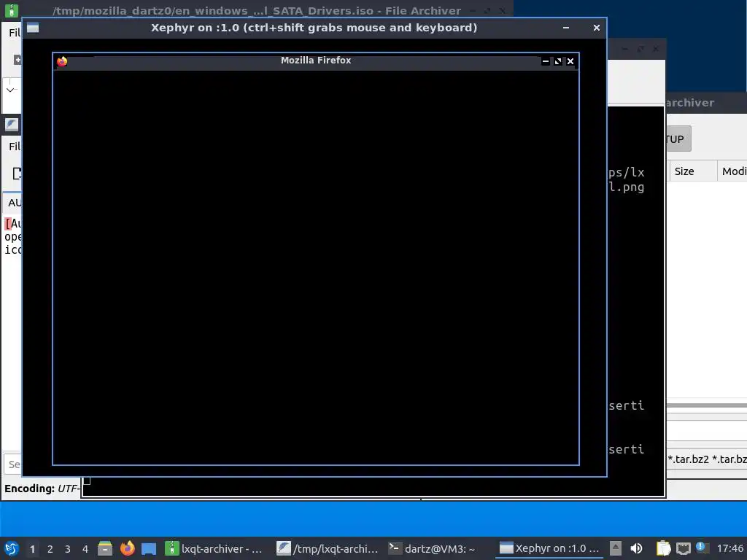747x560 pixels.
Task: Switch to virtual desktop 1
Action: point(32,549)
